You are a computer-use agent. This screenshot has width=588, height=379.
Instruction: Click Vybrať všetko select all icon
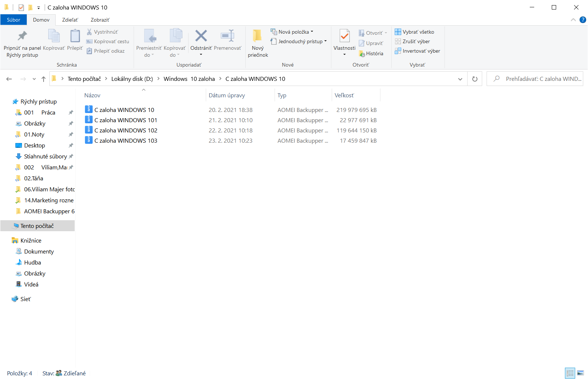398,32
